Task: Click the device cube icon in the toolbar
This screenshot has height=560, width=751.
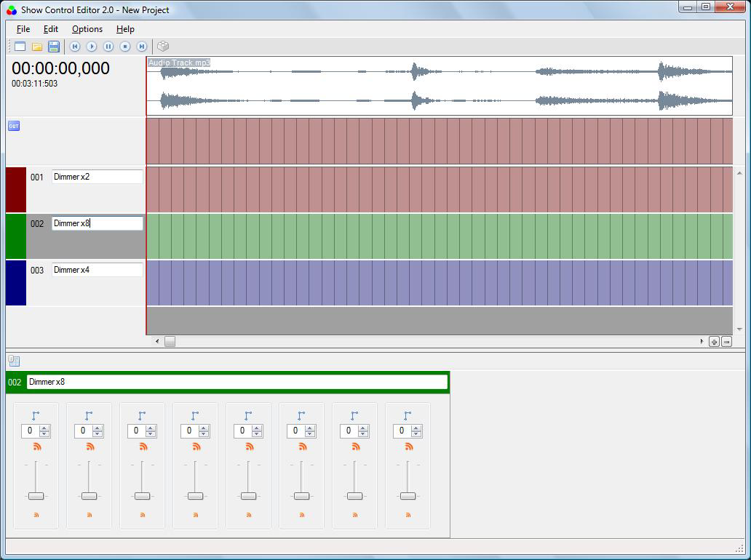Action: tap(163, 46)
